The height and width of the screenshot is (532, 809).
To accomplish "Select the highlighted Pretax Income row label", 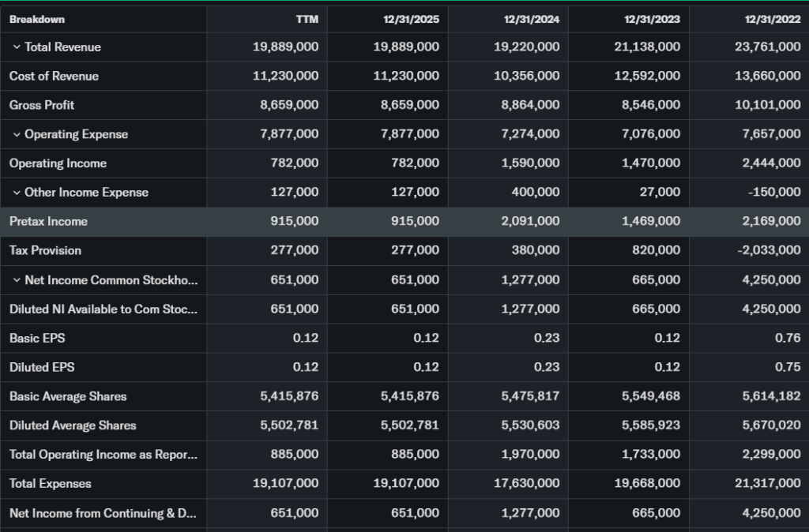I will click(48, 222).
